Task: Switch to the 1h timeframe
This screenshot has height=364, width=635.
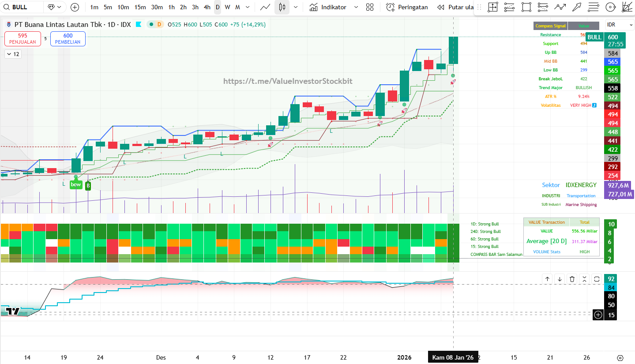Action: [172, 7]
